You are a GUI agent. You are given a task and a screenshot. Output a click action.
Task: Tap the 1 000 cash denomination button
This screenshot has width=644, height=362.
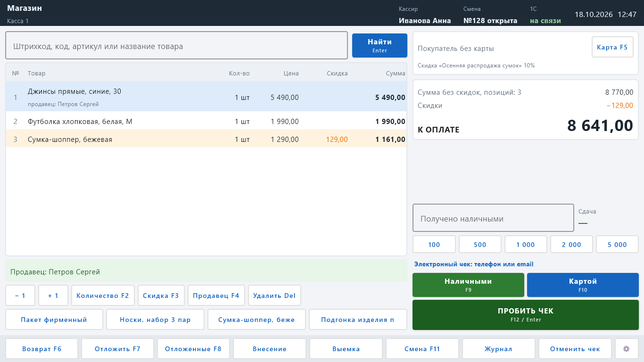[x=526, y=245]
